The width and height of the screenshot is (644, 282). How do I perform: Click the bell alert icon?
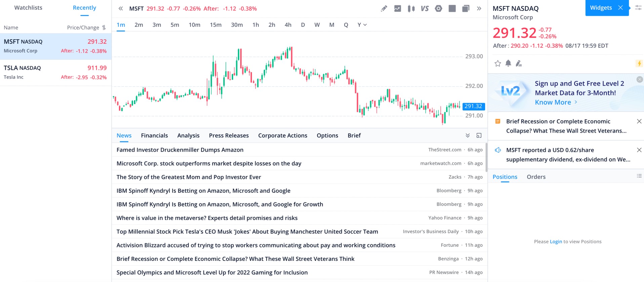coord(508,63)
